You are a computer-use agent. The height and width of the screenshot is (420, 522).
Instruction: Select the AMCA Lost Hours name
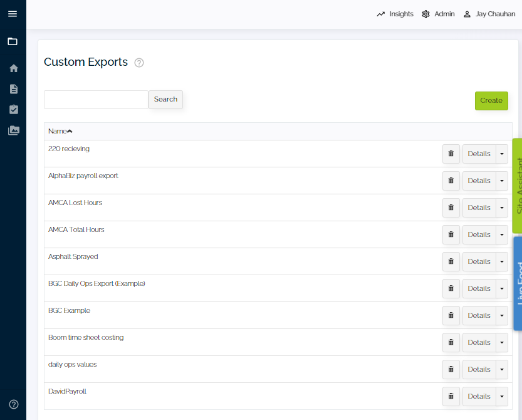pyautogui.click(x=75, y=203)
